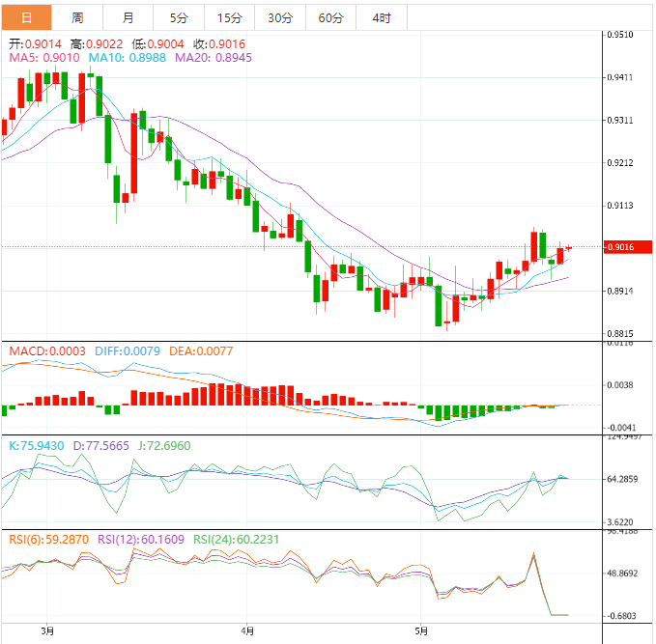
Task: Click the MACD value label
Action: (x=47, y=351)
